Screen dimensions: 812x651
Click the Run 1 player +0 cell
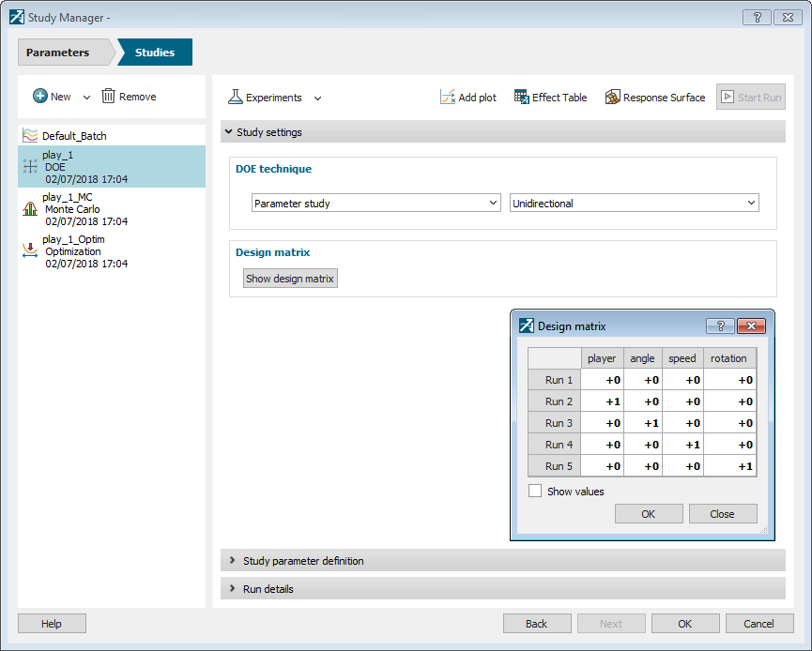pos(603,380)
